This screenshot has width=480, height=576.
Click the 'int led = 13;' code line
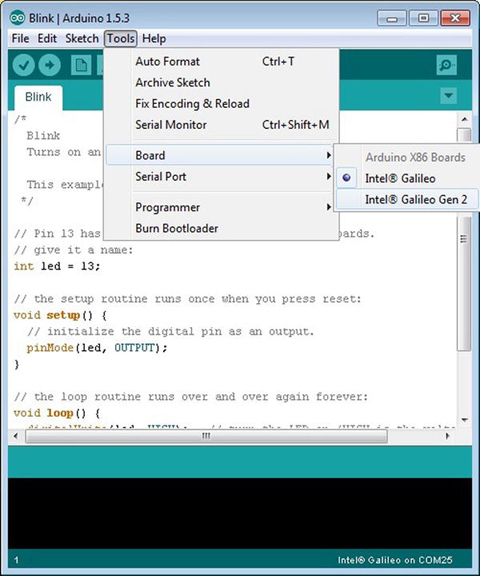pyautogui.click(x=57, y=266)
